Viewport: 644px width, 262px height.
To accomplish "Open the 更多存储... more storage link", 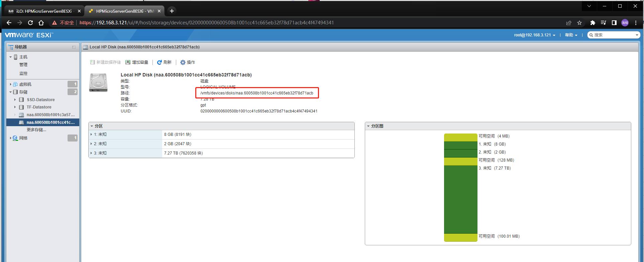I will [x=36, y=130].
